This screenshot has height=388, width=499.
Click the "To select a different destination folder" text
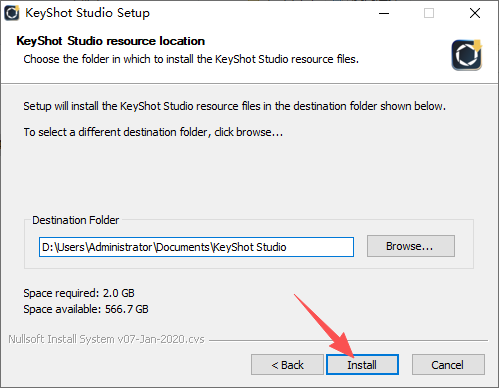(x=153, y=132)
